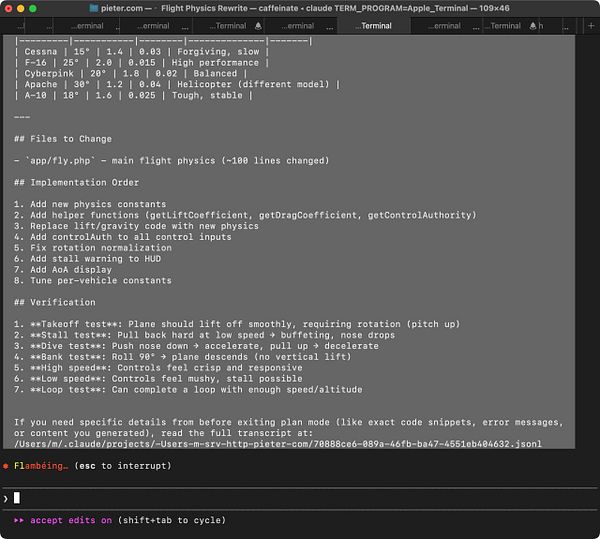Viewport: 600px width, 539px height.
Task: Click the '**Dive test**' line
Action: (196, 346)
